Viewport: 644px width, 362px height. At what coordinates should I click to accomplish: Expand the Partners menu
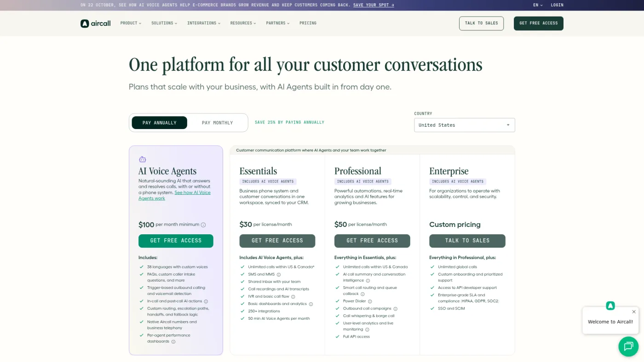[278, 23]
